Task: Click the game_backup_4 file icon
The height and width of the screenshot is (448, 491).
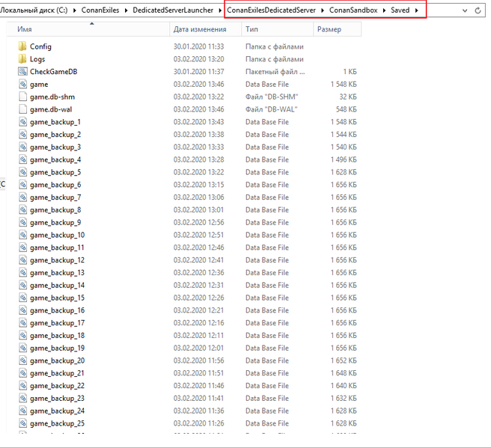Action: coord(23,159)
